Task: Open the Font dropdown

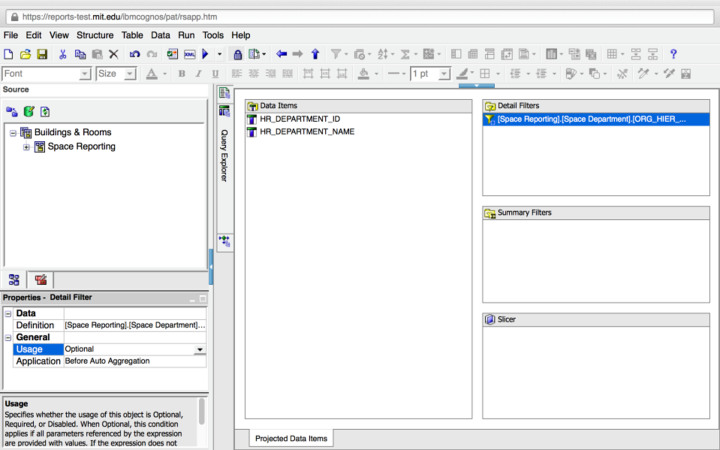Action: click(x=85, y=74)
